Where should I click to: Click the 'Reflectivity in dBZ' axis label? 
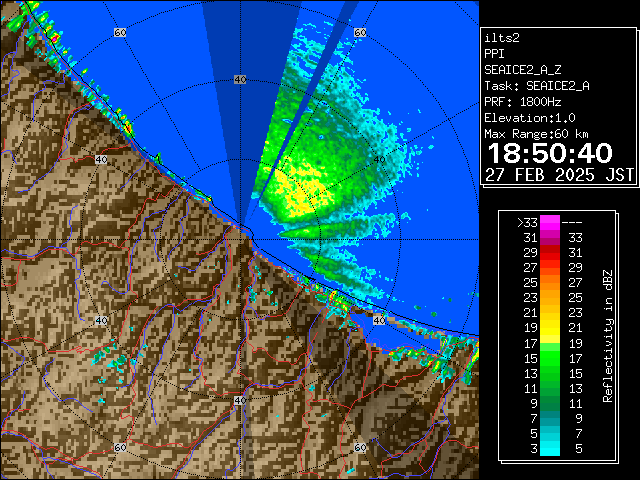[608, 336]
